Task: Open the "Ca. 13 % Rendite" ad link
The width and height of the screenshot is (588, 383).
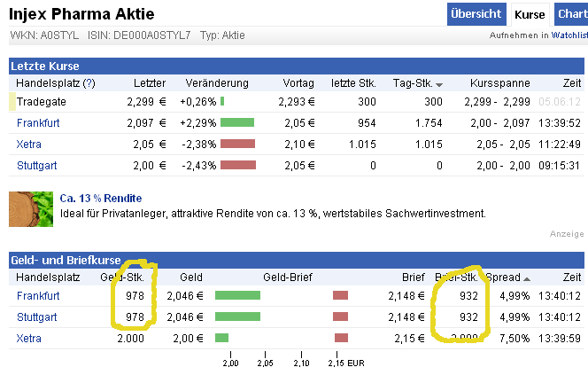Action: tap(101, 198)
